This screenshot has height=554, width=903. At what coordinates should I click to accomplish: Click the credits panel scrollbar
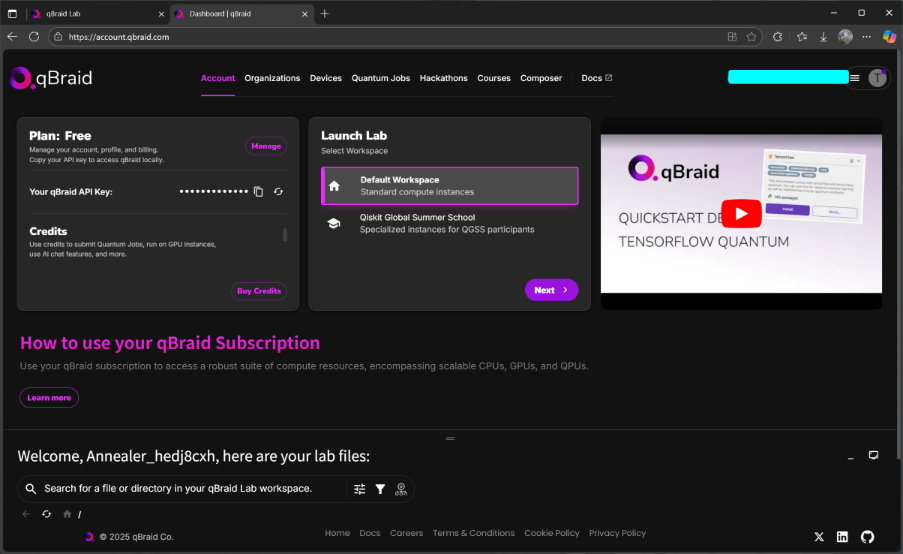point(284,234)
